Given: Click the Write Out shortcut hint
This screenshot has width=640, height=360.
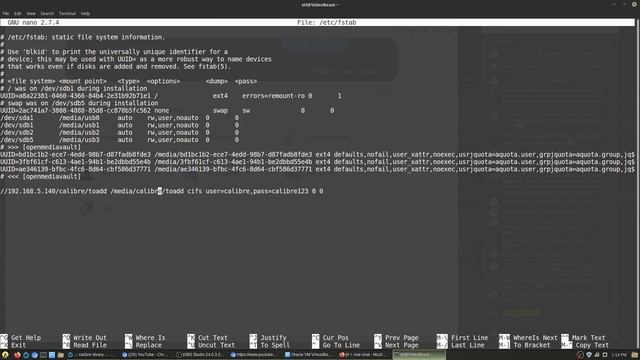Looking at the screenshot, I should 84,338.
